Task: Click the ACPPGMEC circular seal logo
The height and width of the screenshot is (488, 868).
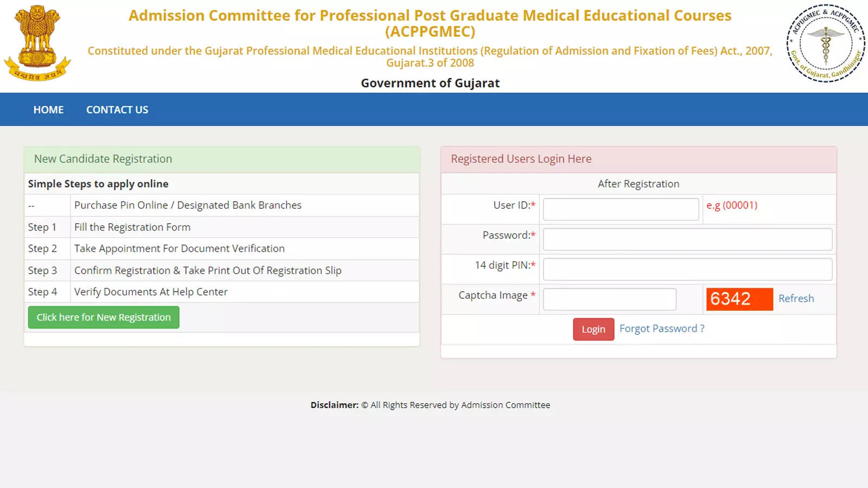Action: coord(825,43)
